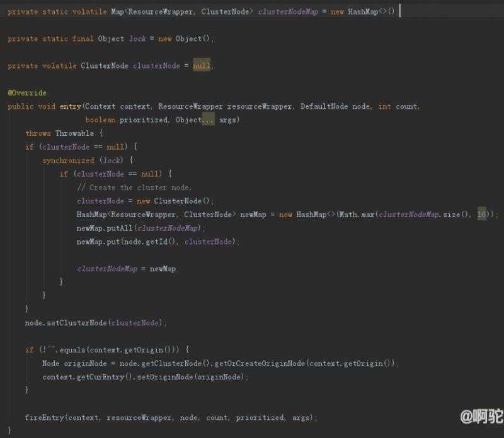The height and width of the screenshot is (438, 504).
Task: Place cursor on the @Override annotation
Action: click(x=27, y=93)
